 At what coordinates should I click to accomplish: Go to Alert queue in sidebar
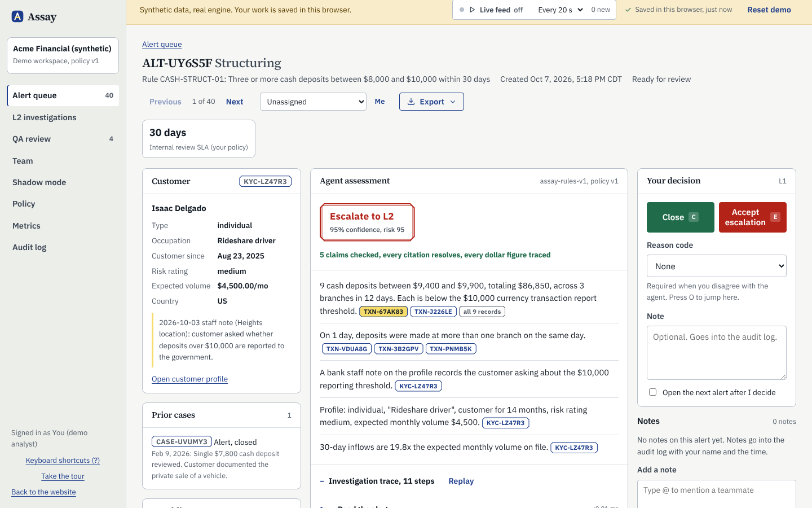click(63, 95)
